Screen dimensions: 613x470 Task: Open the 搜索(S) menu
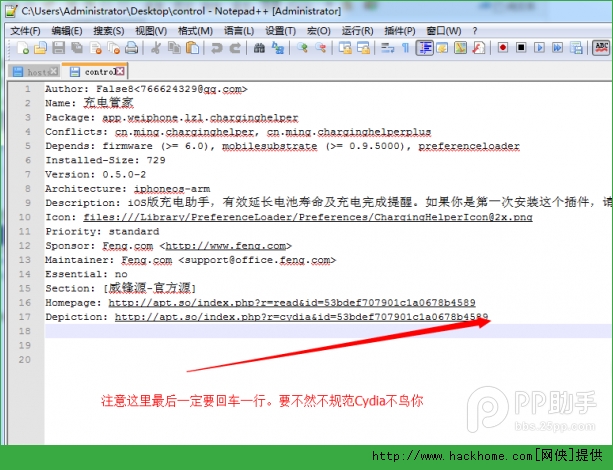109,31
